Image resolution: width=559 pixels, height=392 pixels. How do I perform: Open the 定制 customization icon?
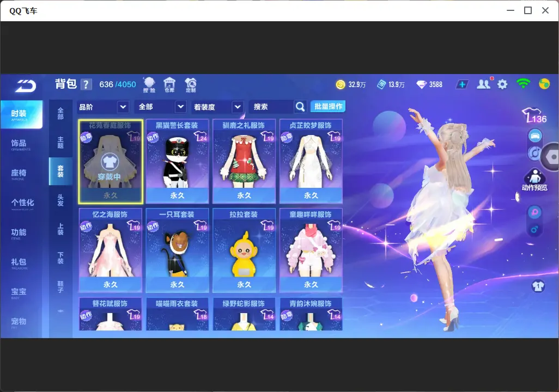pyautogui.click(x=191, y=85)
